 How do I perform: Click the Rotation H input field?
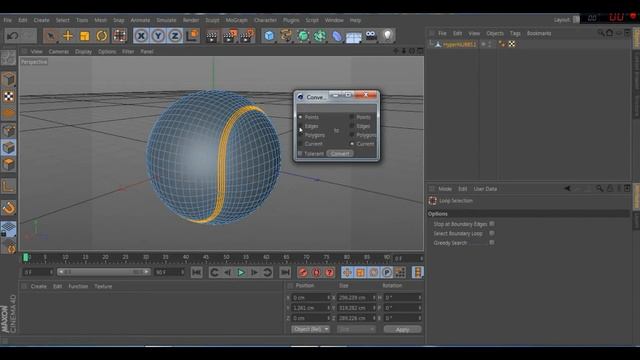coord(402,298)
